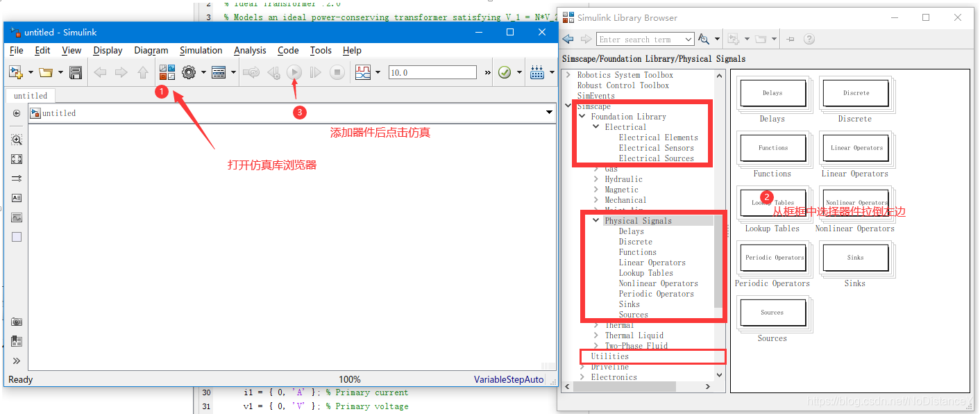This screenshot has width=980, height=414.
Task: Open the Edit menu
Action: click(x=42, y=50)
